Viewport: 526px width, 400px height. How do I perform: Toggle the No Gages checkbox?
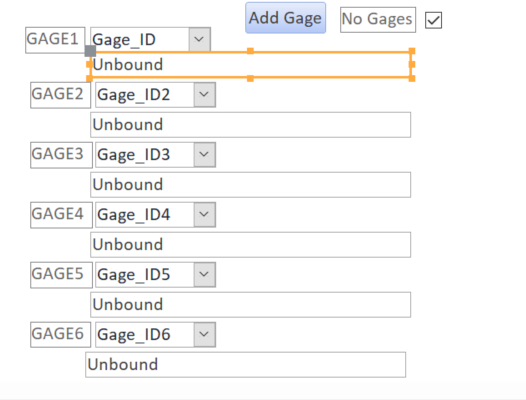(433, 20)
